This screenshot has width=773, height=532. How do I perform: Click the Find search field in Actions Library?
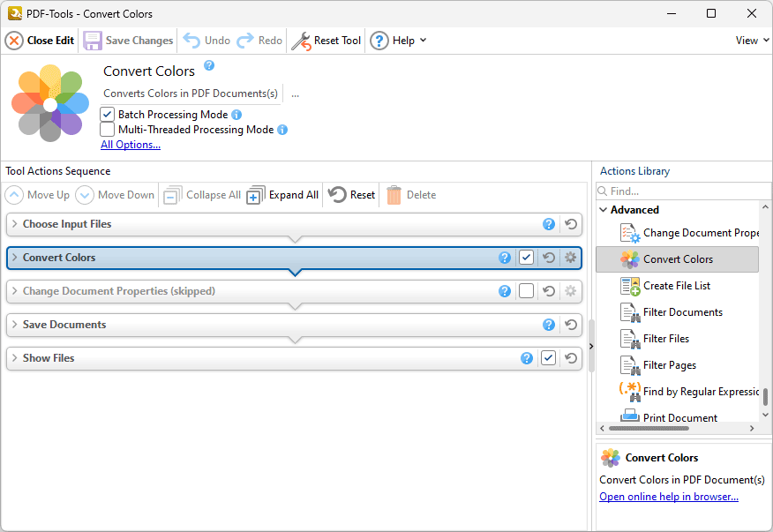click(683, 191)
